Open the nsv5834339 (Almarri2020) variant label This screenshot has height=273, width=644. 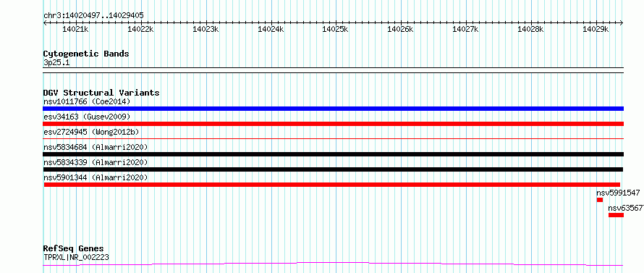point(96,162)
